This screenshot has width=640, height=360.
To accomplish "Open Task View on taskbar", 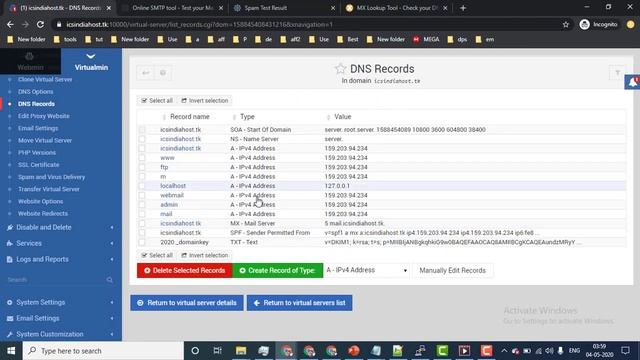I will coord(217,351).
